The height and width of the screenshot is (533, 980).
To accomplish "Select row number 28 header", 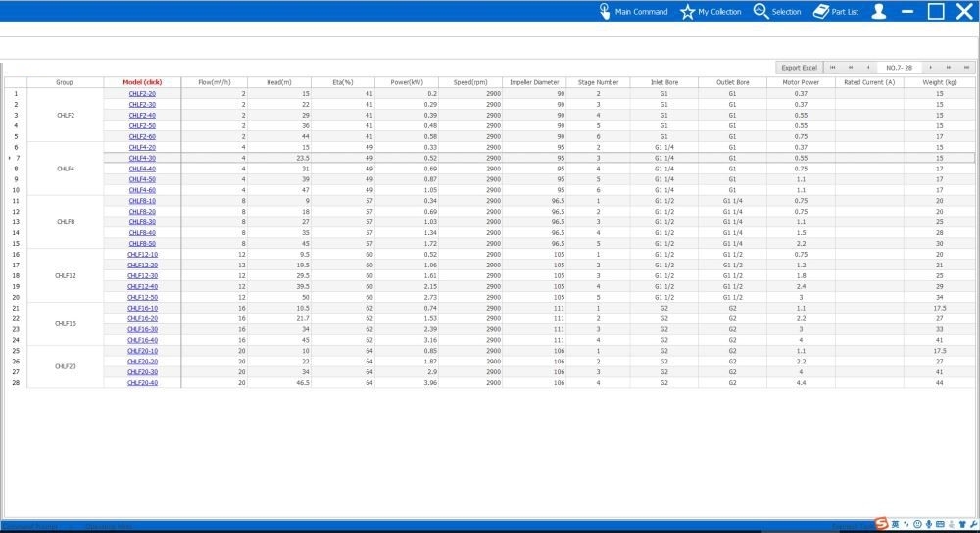I will [x=16, y=383].
